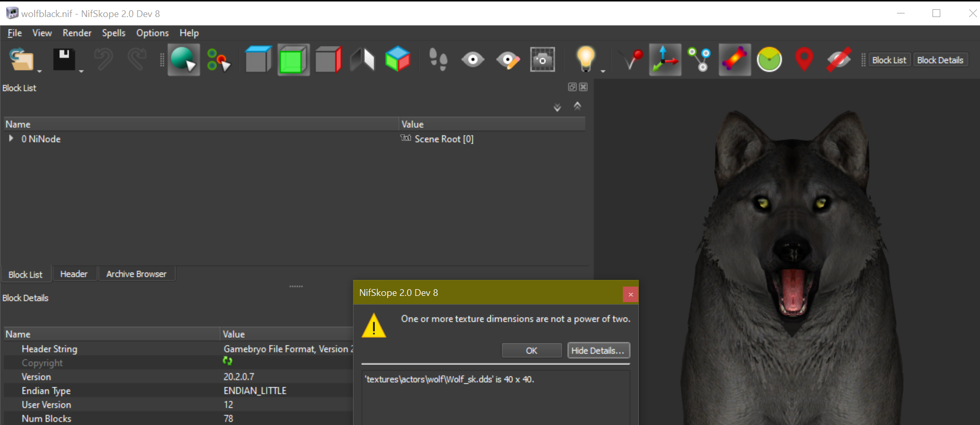Close the NifSkope warning dialog
This screenshot has height=425, width=980.
630,294
